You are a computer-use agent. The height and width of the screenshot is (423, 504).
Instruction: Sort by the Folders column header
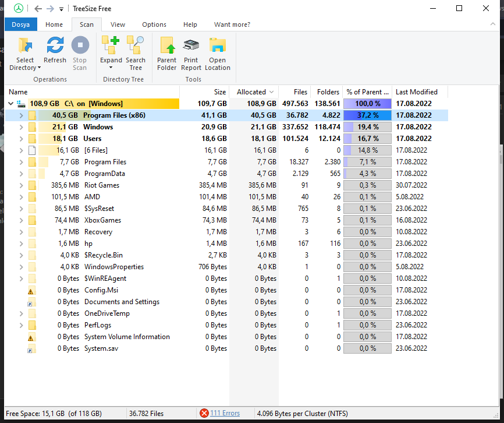tap(327, 92)
